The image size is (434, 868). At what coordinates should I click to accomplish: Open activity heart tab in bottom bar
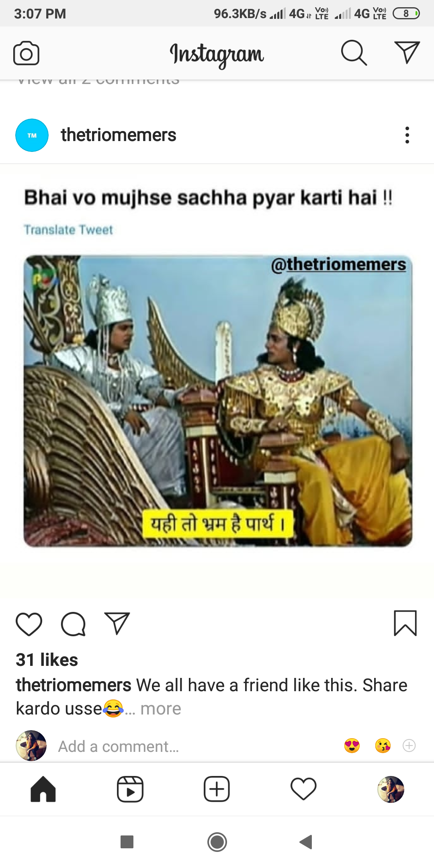tap(303, 789)
